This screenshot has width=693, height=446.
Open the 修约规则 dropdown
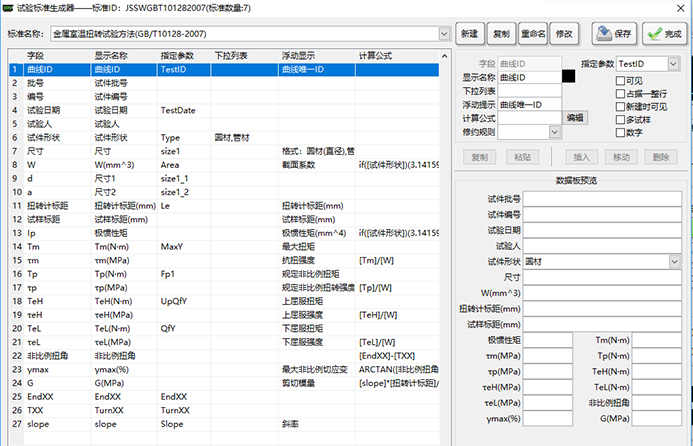click(x=554, y=131)
